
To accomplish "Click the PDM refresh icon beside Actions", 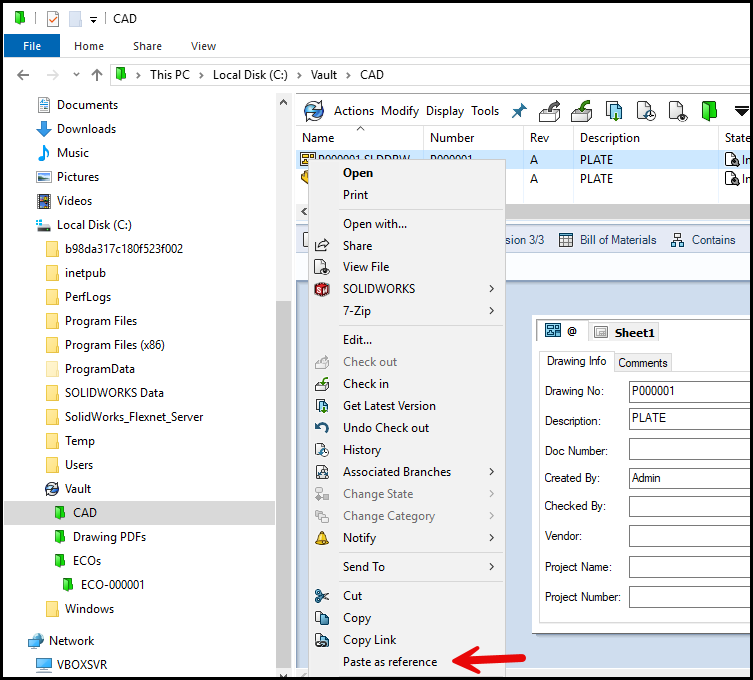I will click(314, 111).
